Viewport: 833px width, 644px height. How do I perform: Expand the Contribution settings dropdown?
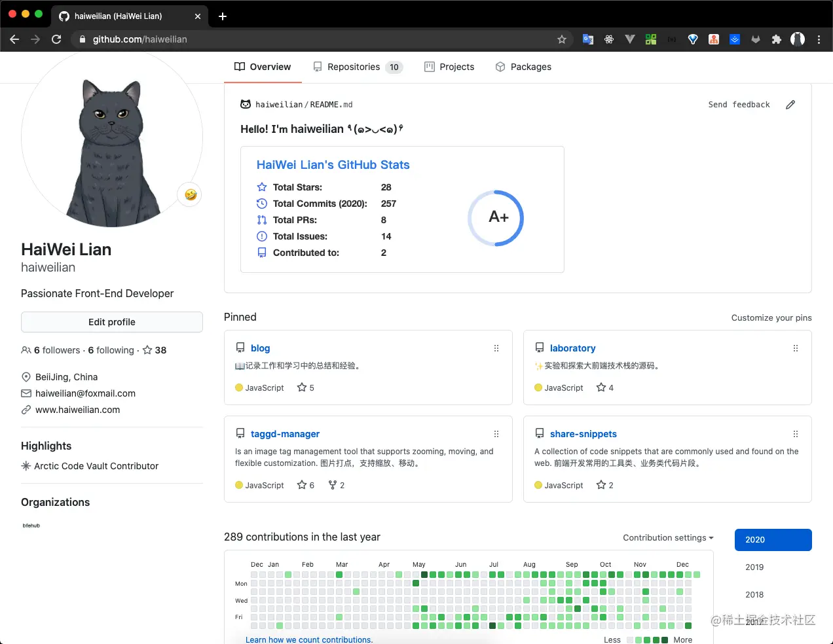(668, 538)
